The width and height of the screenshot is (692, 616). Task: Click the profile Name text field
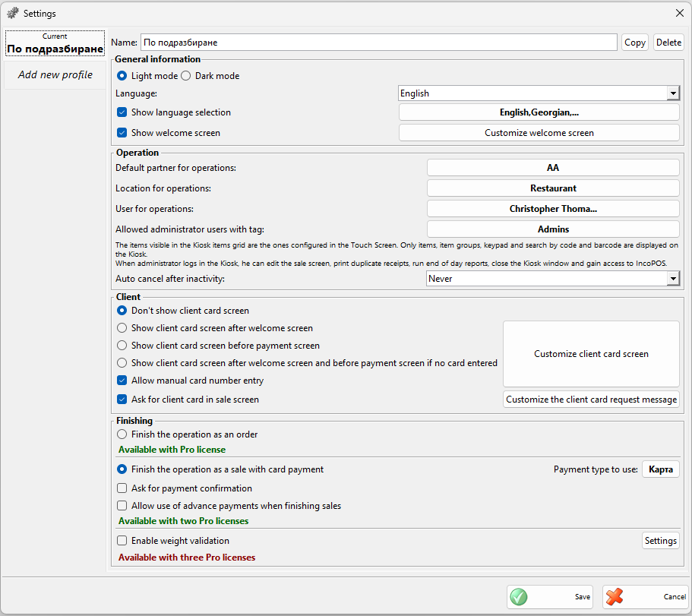[x=378, y=43]
